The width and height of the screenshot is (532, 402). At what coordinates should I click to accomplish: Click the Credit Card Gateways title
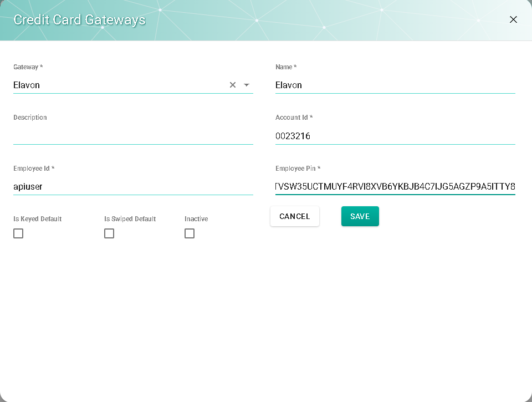tap(79, 20)
